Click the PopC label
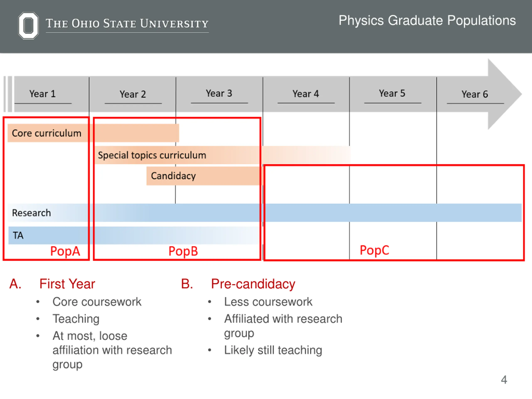This screenshot has height=399, width=532. pyautogui.click(x=374, y=250)
